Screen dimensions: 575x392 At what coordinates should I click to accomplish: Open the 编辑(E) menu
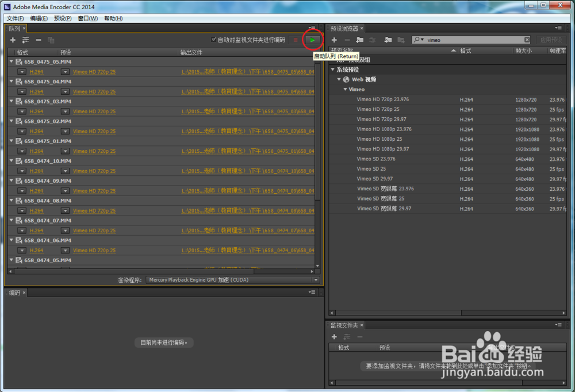39,18
